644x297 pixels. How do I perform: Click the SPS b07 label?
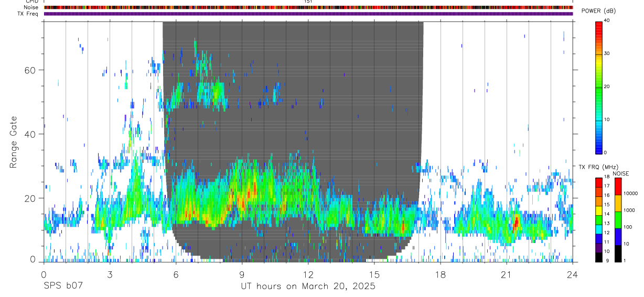coord(63,286)
